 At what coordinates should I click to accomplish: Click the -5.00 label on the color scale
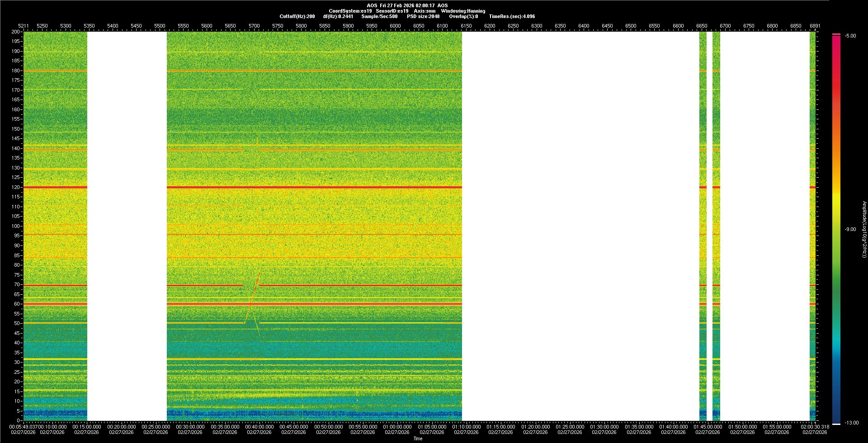click(x=850, y=36)
